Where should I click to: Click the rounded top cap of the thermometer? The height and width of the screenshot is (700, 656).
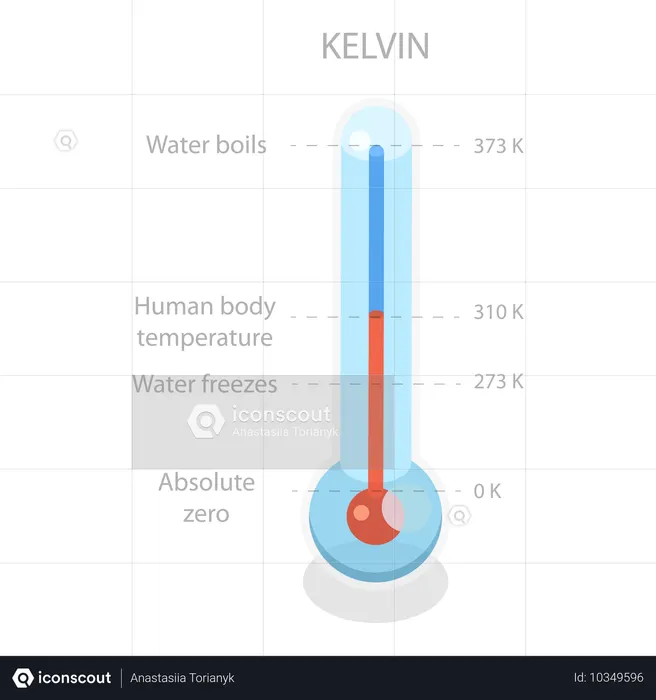376,133
